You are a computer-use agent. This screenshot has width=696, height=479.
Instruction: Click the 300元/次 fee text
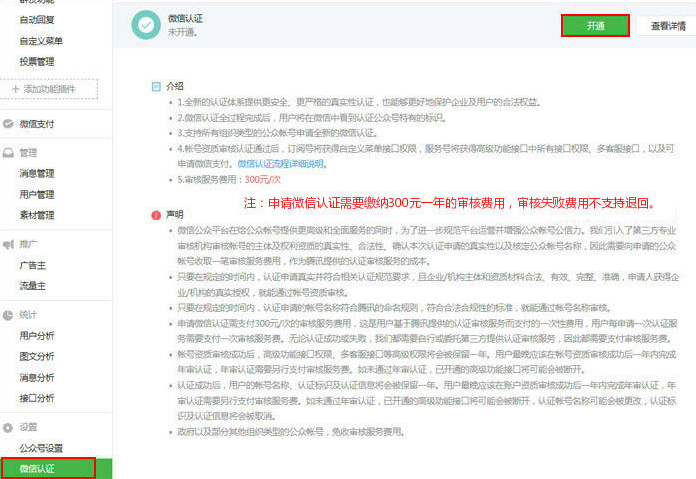pyautogui.click(x=262, y=180)
